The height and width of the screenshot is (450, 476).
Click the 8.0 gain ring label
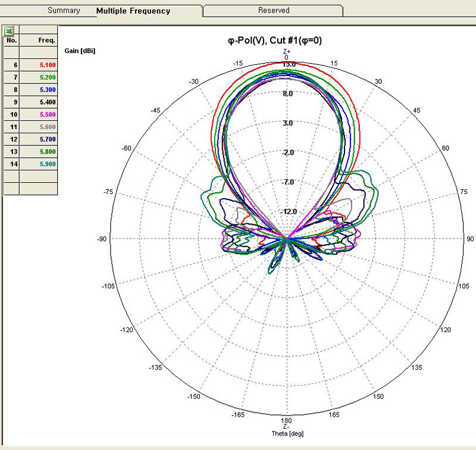(288, 94)
